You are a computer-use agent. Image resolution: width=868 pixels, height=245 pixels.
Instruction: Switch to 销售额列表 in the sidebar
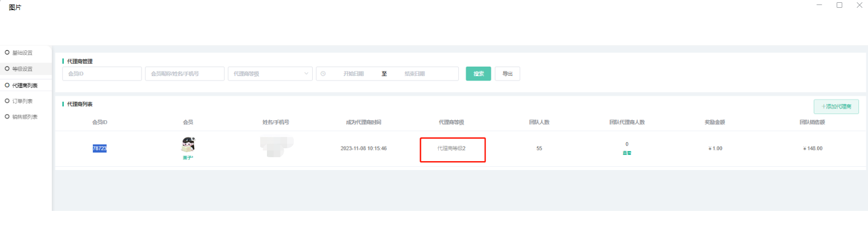(25, 117)
